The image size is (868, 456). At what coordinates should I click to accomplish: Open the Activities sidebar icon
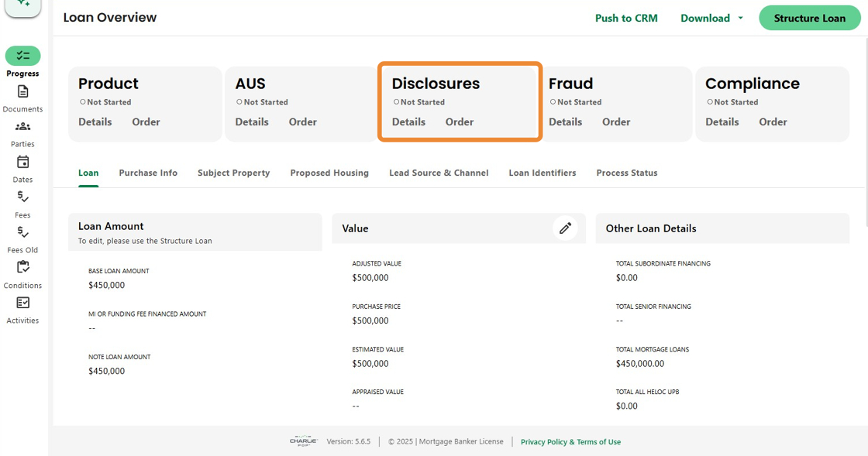(x=22, y=303)
